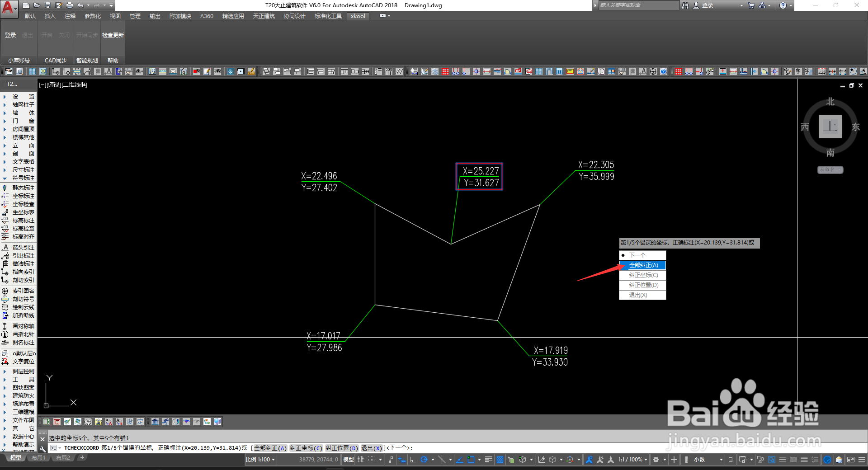This screenshot has height=470, width=868.
Task: Select the 坐标检查 coordinate check tool
Action: point(19,204)
